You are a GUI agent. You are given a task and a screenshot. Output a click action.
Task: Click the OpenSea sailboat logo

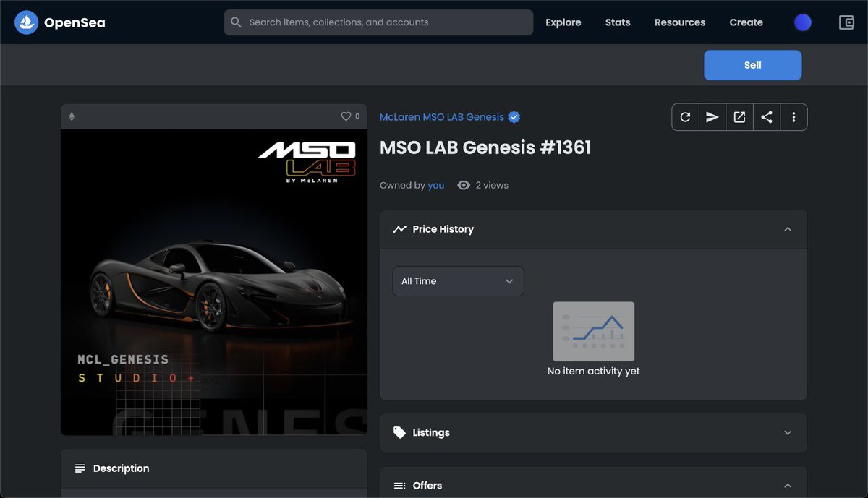26,22
